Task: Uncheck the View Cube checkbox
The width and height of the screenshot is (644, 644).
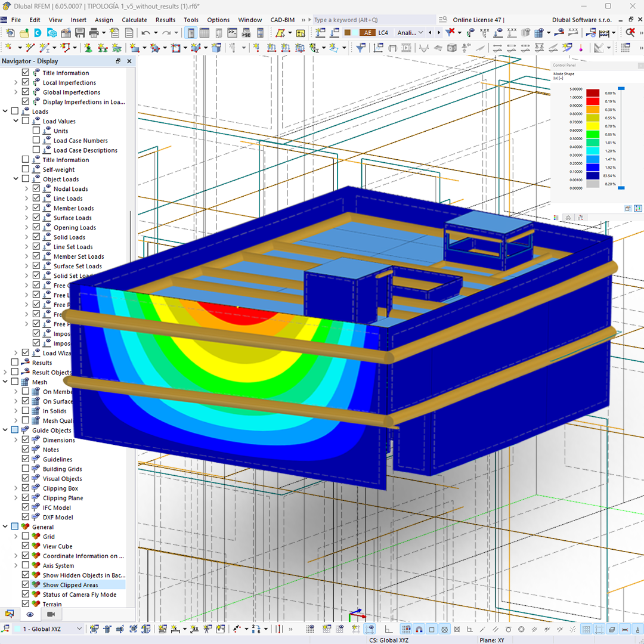Action: [x=26, y=546]
